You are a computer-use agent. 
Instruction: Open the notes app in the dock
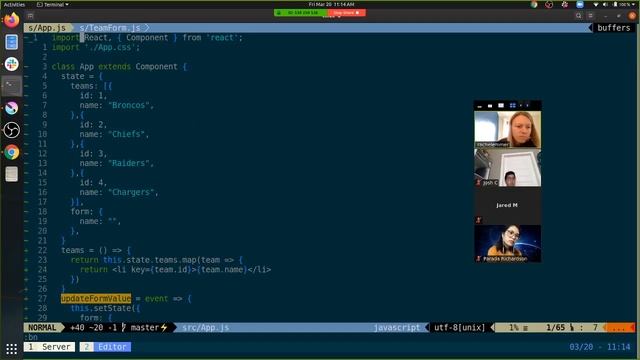point(11,42)
